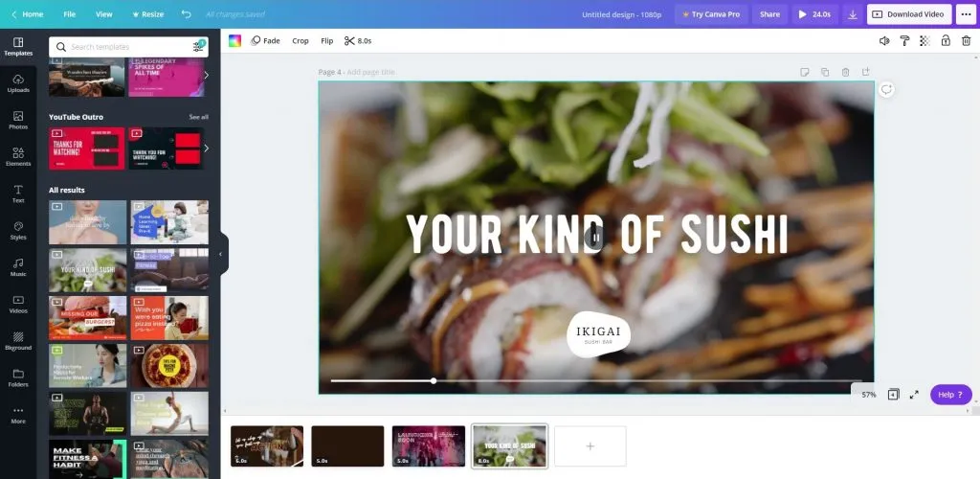Image resolution: width=980 pixels, height=479 pixels.
Task: Open the Elements sidebar tab
Action: [18, 157]
